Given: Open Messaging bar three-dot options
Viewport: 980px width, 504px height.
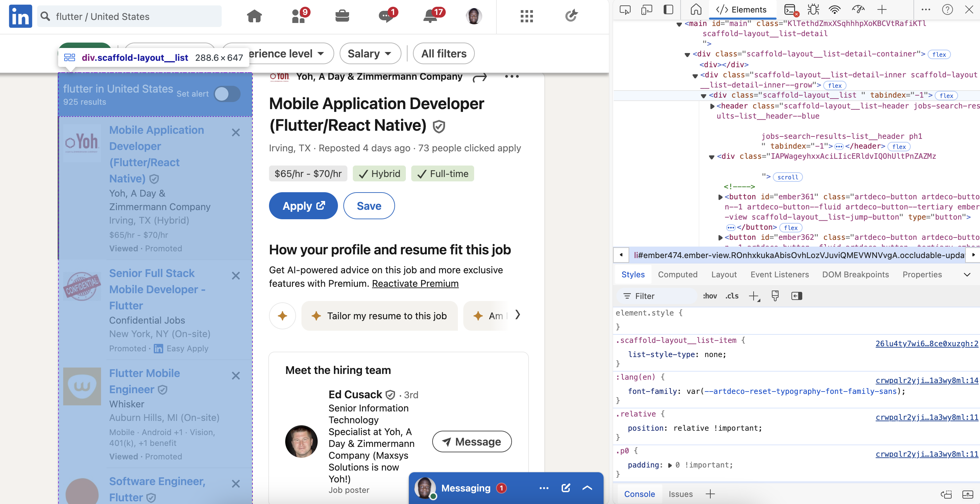Looking at the screenshot, I should point(544,488).
